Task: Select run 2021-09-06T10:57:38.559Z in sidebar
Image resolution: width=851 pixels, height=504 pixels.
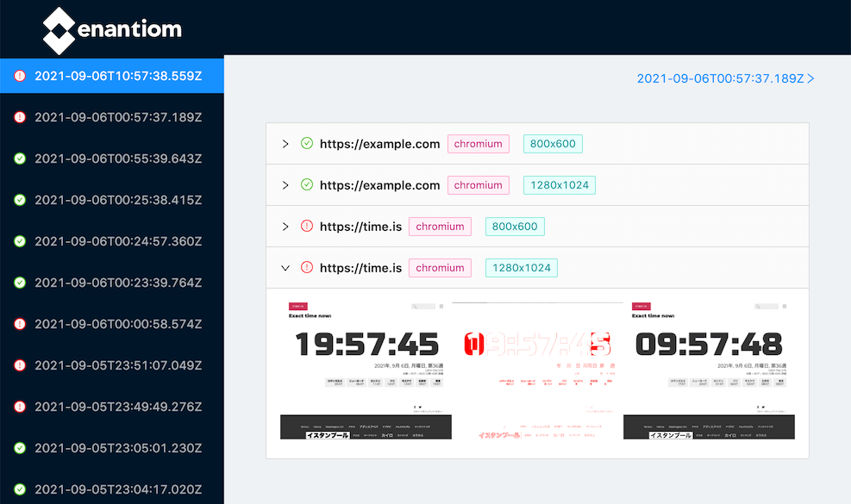Action: pos(112,76)
